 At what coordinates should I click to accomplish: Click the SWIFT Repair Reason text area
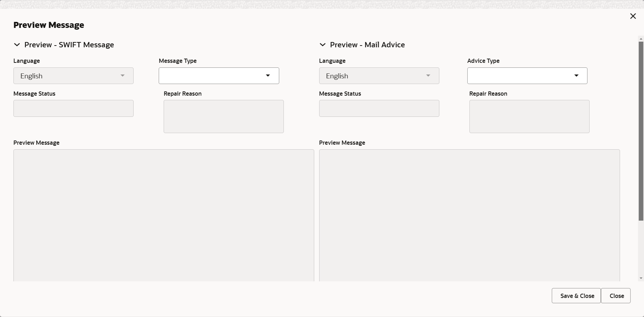tap(223, 116)
